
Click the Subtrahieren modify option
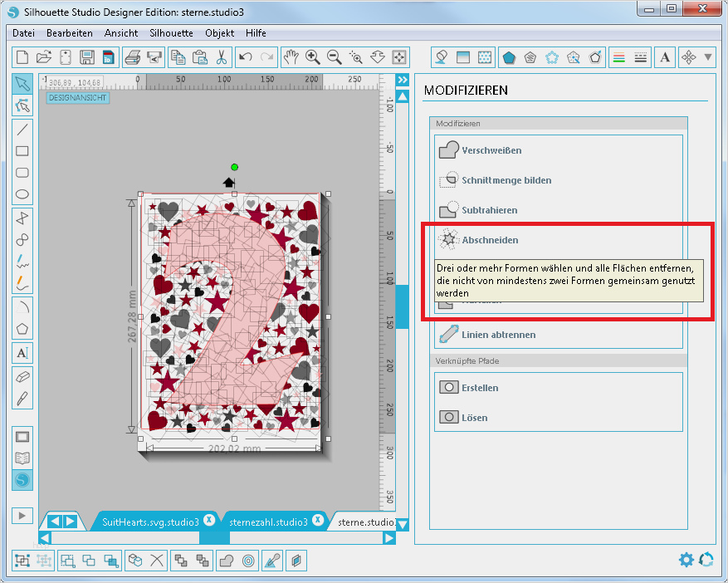tap(489, 210)
